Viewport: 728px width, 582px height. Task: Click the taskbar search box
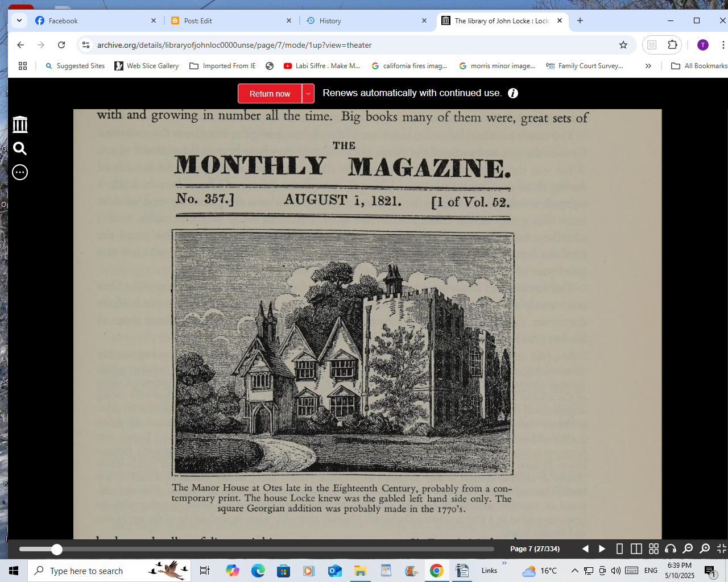click(x=109, y=571)
